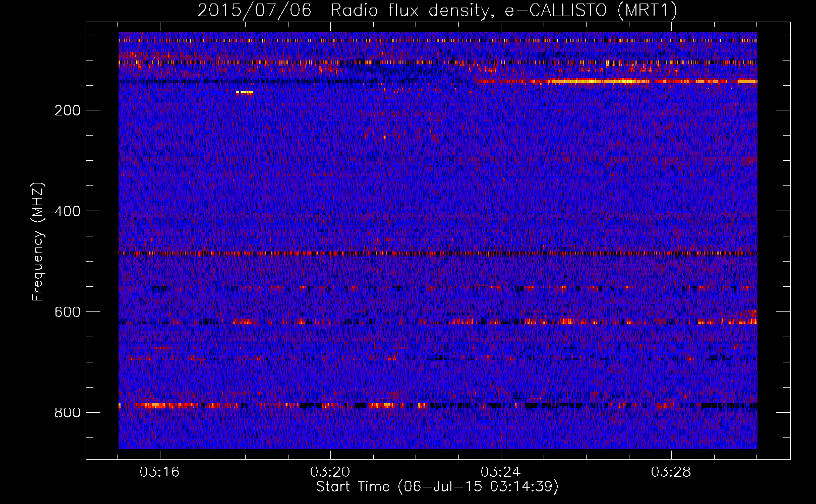This screenshot has width=816, height=504.
Task: Click the 800 frequency tick label
Action: [x=68, y=413]
